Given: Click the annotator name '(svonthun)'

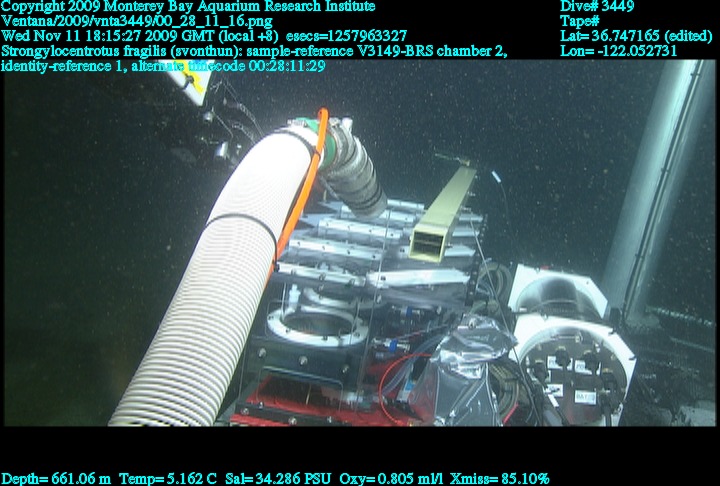Looking at the screenshot, I should tap(205, 51).
